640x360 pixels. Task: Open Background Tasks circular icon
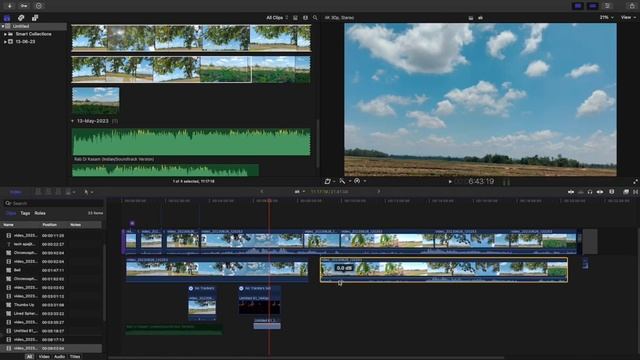tap(39, 6)
